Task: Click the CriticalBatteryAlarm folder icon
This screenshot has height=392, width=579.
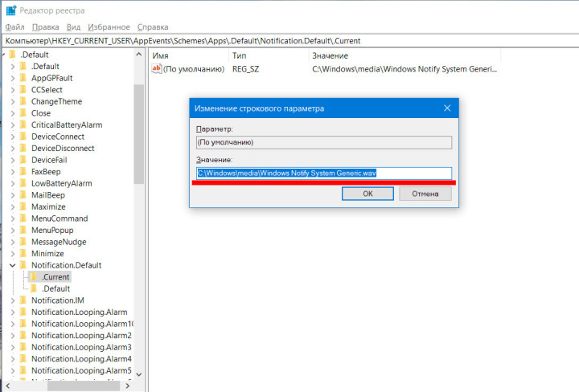Action: (23, 125)
